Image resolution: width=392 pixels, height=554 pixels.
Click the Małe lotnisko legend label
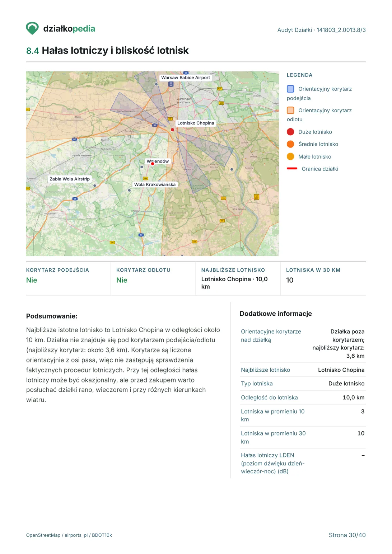point(315,157)
